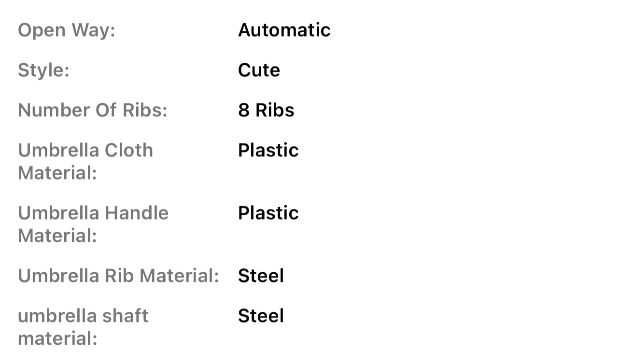620x364 pixels.
Task: Select the '8 Ribs' value
Action: pos(266,111)
